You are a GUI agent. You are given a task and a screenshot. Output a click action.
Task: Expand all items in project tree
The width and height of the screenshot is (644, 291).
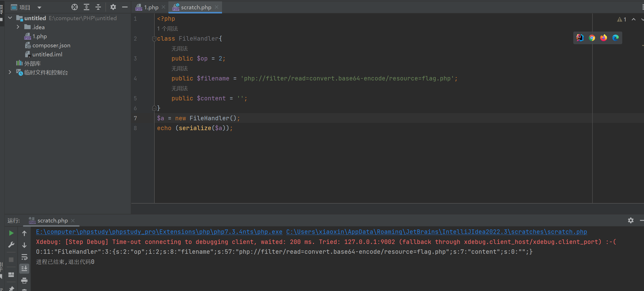click(87, 7)
